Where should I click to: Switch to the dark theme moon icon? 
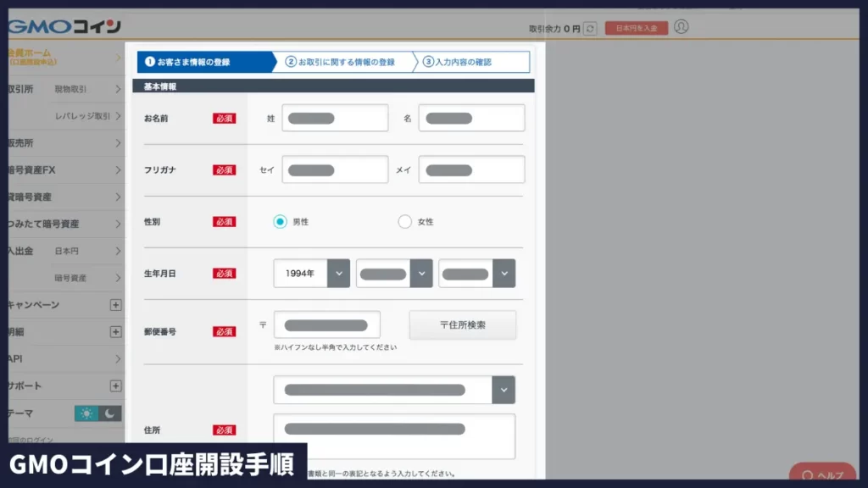pyautogui.click(x=110, y=413)
